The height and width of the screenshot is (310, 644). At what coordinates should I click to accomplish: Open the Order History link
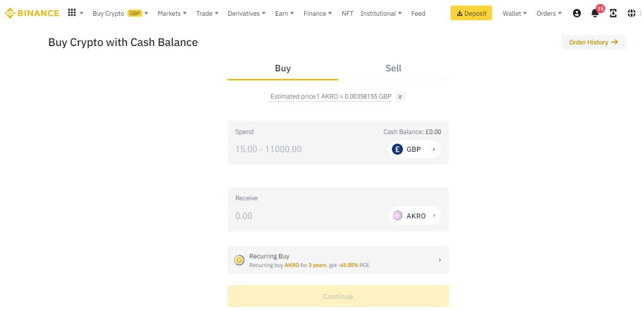pyautogui.click(x=593, y=42)
